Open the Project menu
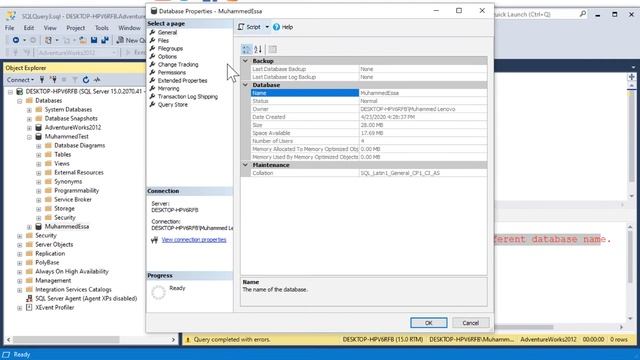 point(76,28)
